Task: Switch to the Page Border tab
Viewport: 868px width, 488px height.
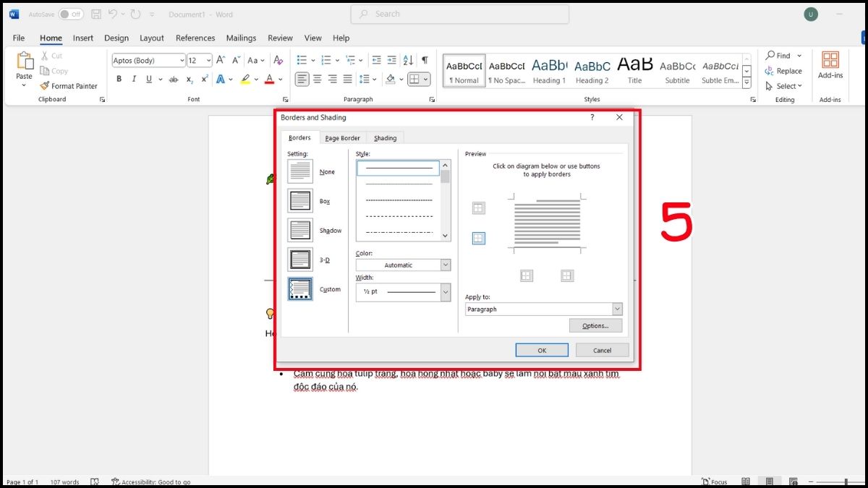Action: [x=342, y=138]
